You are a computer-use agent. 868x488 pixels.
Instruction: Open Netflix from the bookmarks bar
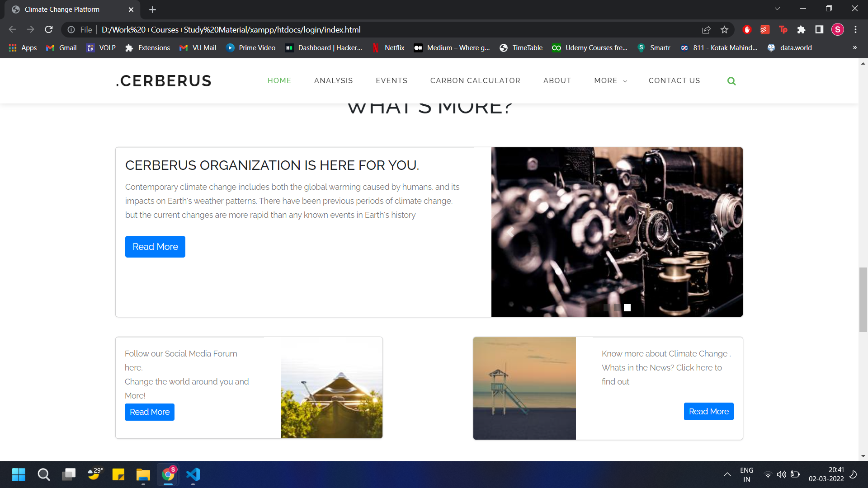coord(388,47)
